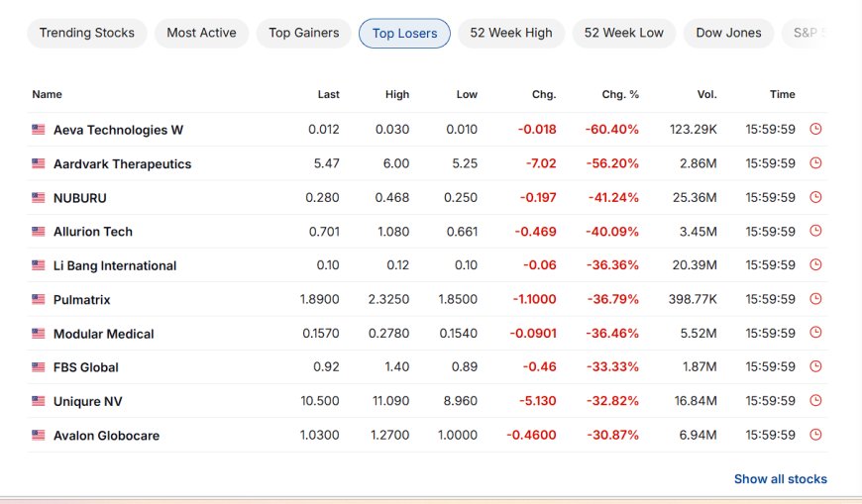Open Avalon Globocare stock page
Image resolution: width=862 pixels, height=504 pixels.
tap(106, 436)
